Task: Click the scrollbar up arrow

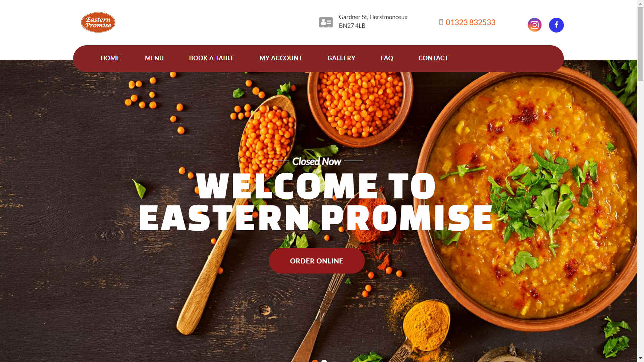Action: pyautogui.click(x=640, y=3)
